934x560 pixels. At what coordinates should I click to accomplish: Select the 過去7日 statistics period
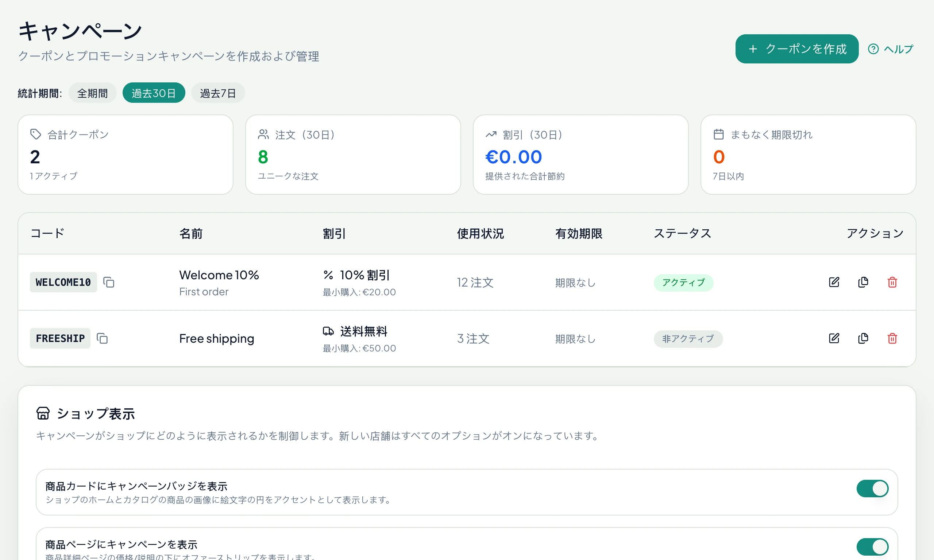[218, 93]
